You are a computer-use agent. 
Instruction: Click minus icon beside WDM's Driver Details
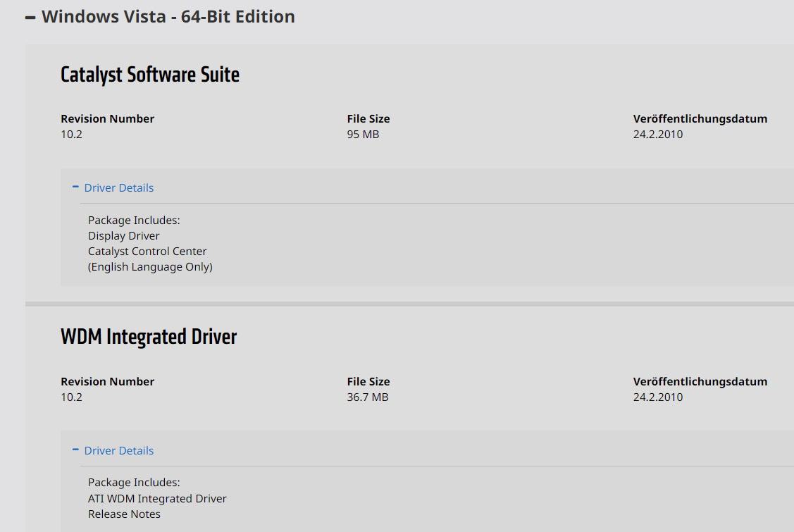coord(75,450)
